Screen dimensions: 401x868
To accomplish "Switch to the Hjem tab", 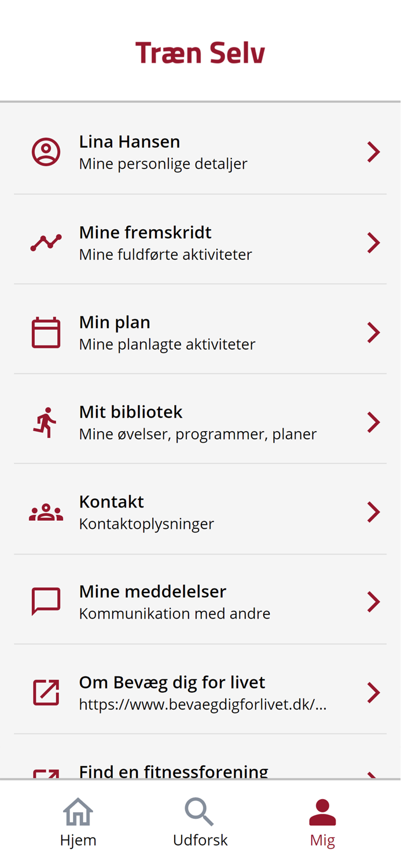I will click(x=78, y=823).
